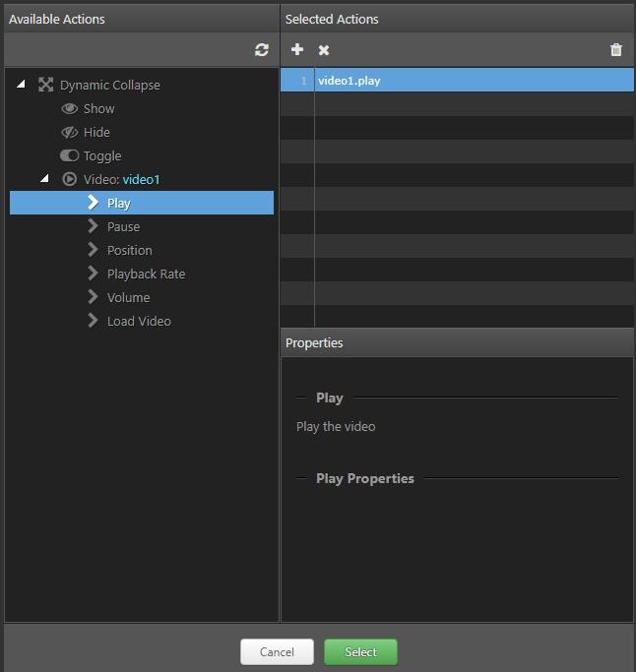This screenshot has width=636, height=672.
Task: Collapse the Dynamic Collapse tree node
Action: [21, 84]
